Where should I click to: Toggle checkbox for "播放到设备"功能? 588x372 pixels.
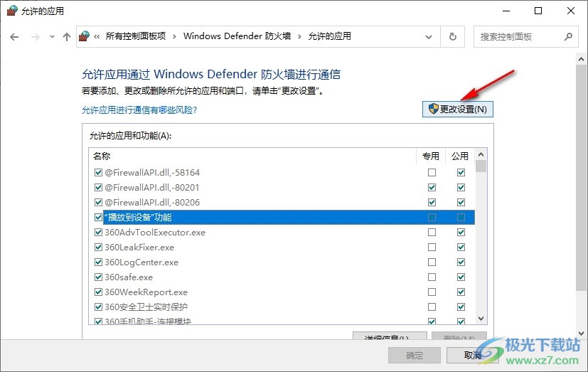[x=98, y=218]
